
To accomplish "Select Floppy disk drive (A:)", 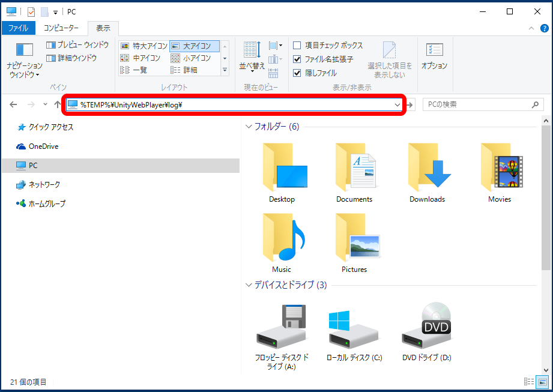I will tap(282, 337).
